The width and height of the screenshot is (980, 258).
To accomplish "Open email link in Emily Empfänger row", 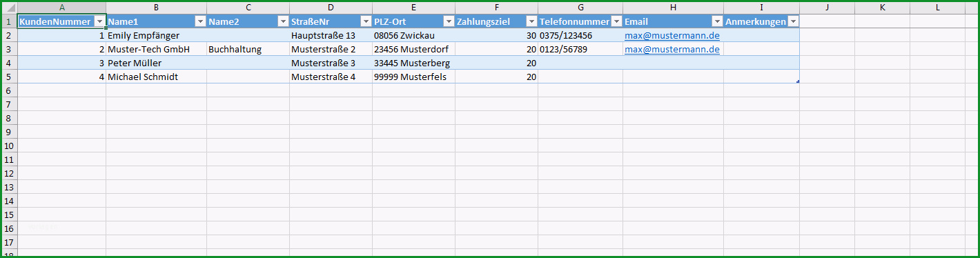I will 672,35.
